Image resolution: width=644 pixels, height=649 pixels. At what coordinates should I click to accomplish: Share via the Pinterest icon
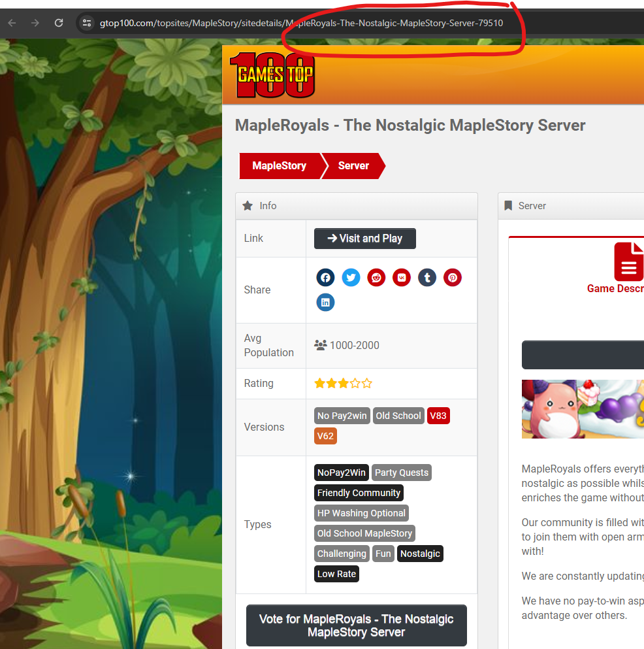click(x=453, y=278)
